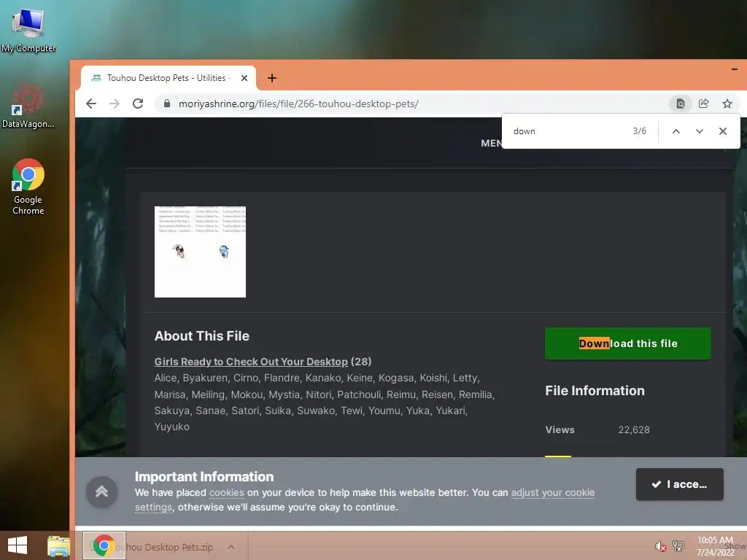Reload the Moriya Shrine page
The height and width of the screenshot is (560, 747).
coord(138,104)
